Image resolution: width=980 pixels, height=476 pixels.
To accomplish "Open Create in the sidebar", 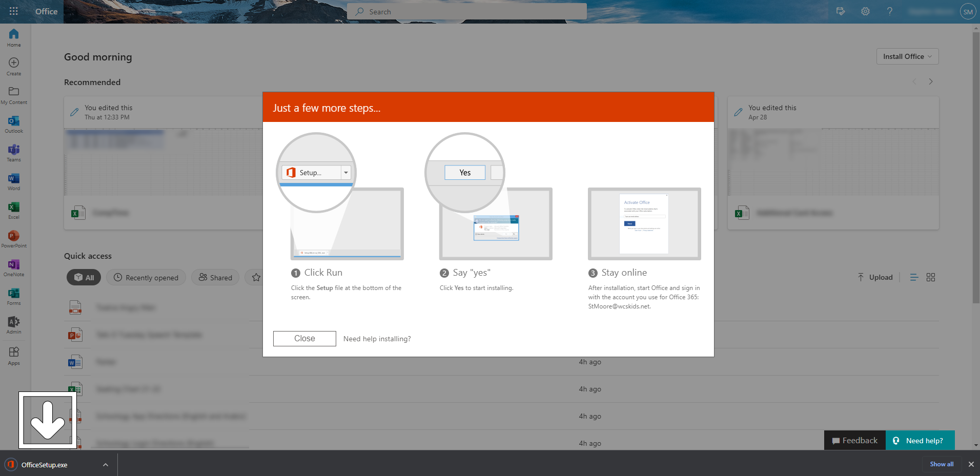I will pos(14,66).
